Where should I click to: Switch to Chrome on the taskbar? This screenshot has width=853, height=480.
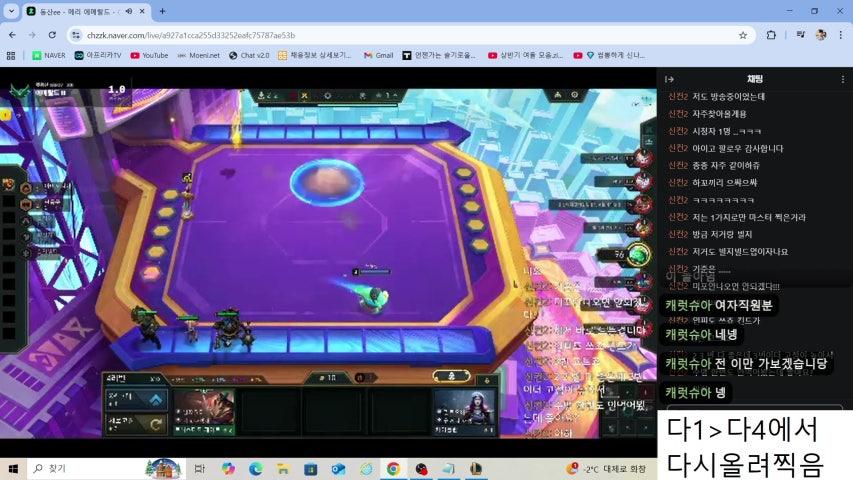[393, 469]
